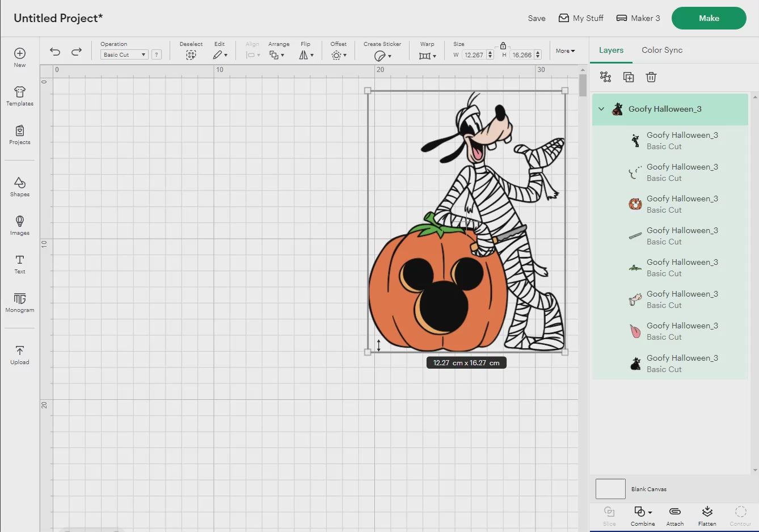759x532 pixels.
Task: Click the Redo arrow
Action: [x=77, y=52]
